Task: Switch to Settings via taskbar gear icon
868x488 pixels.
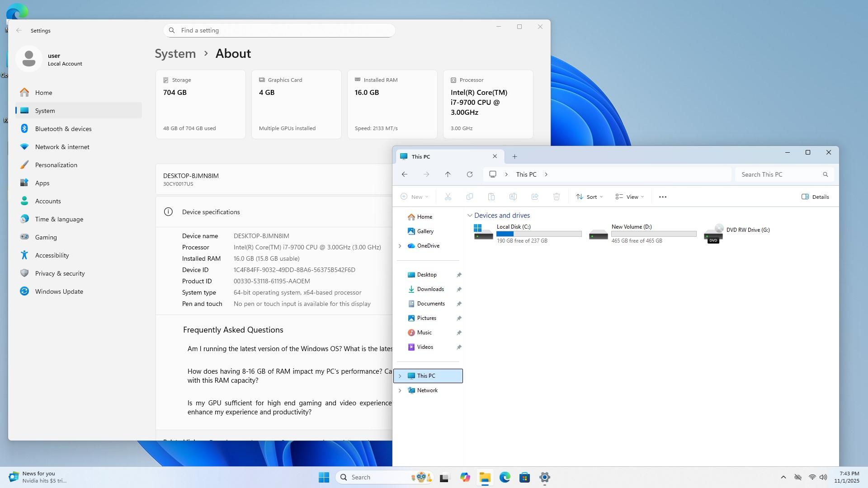Action: [x=544, y=477]
